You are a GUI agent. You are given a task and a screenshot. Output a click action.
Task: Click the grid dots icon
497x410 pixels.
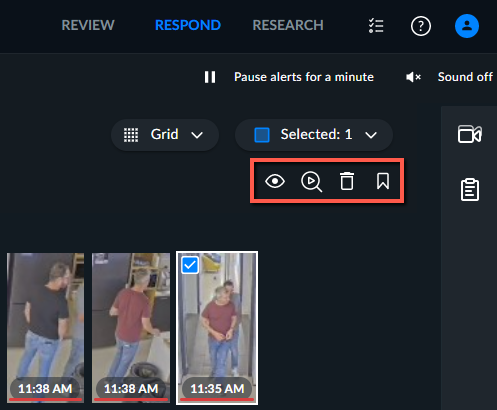pos(131,135)
